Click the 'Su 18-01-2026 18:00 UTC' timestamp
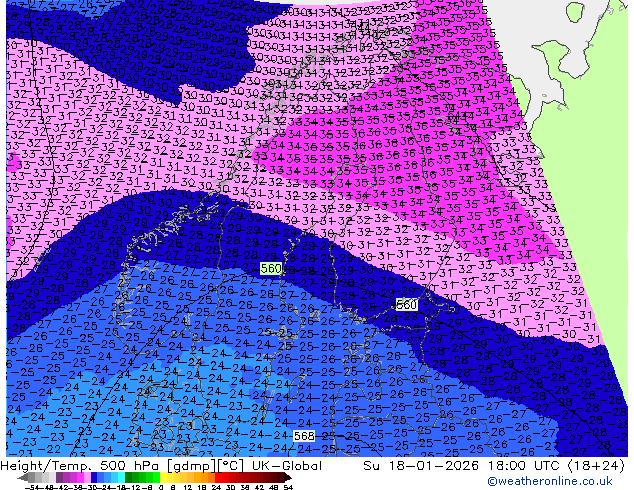The height and width of the screenshot is (490, 634). point(463,466)
